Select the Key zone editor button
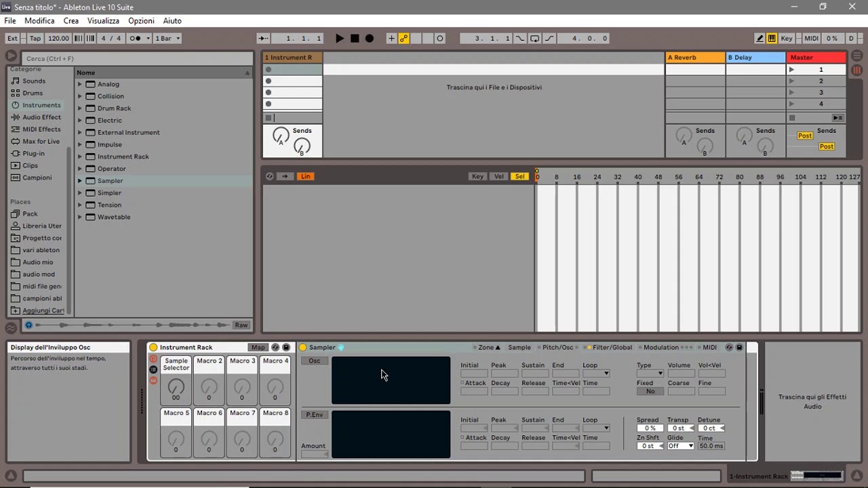 478,176
